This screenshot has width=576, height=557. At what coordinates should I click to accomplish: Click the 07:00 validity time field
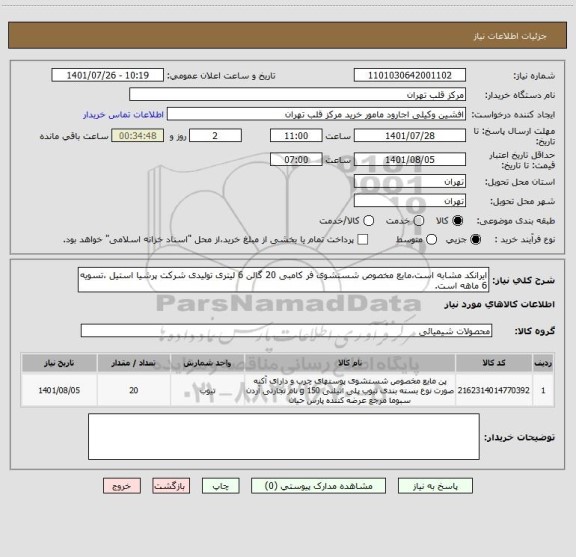[296, 159]
